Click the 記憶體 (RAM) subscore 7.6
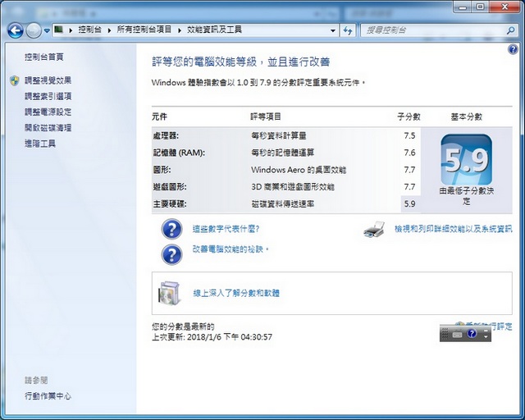The width and height of the screenshot is (525, 420). point(409,153)
